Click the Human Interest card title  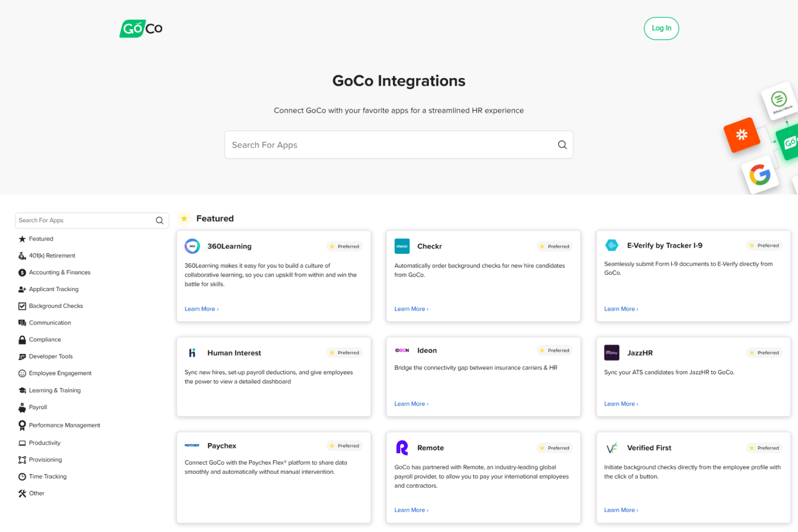(x=234, y=353)
